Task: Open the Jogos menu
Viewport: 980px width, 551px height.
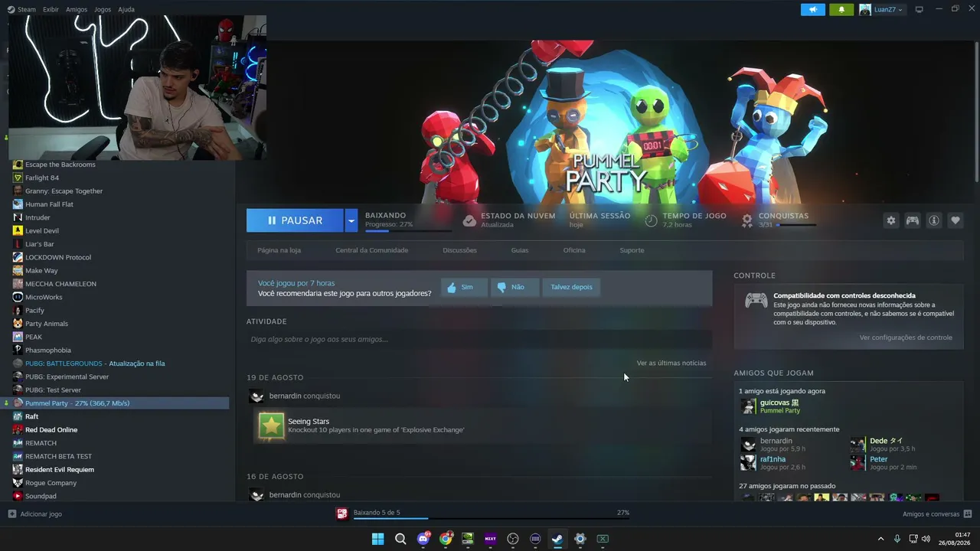Action: (x=103, y=9)
